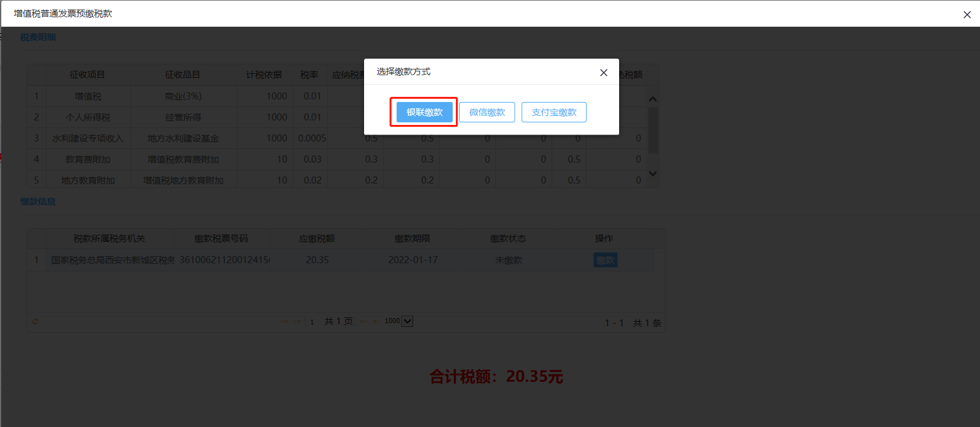Screen dimensions: 980x427
Task: Select the 经营所得 cell
Action: tap(183, 117)
